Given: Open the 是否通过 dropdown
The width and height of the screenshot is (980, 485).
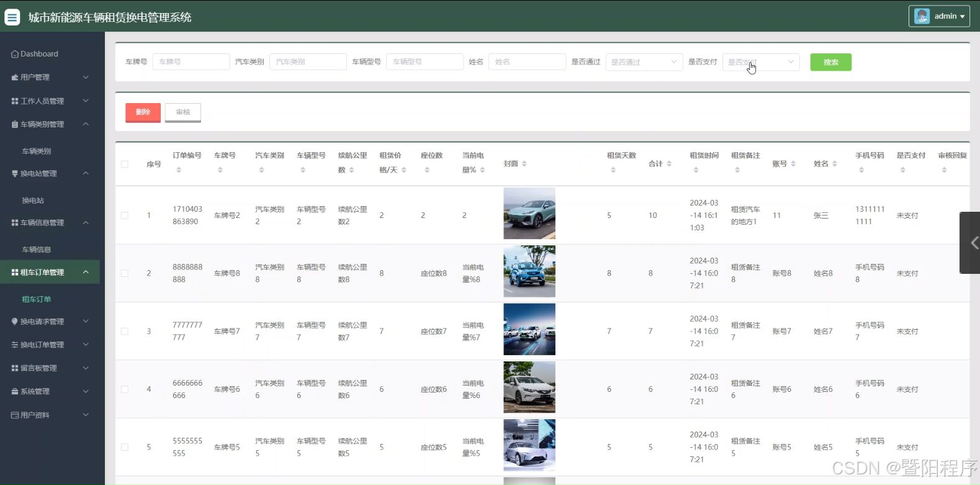Looking at the screenshot, I should [x=644, y=62].
